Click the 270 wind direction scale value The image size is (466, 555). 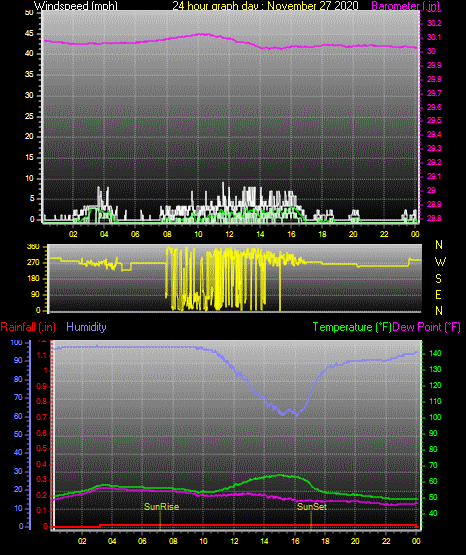tap(33, 263)
